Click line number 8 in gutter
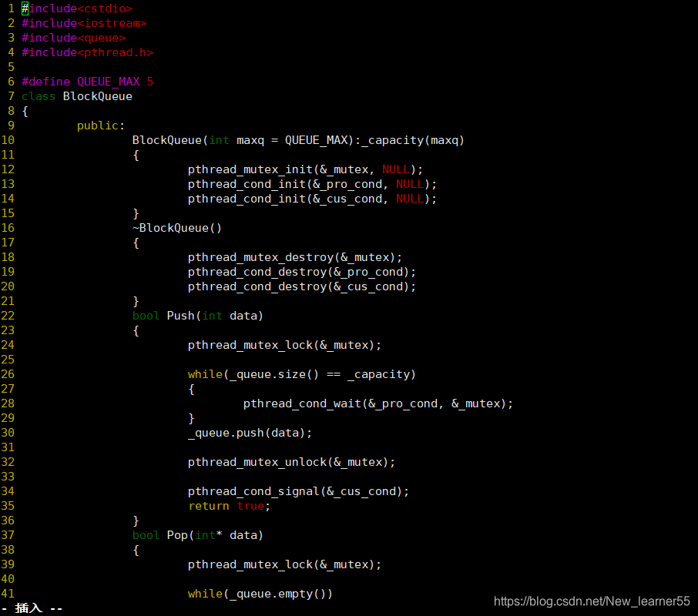The height and width of the screenshot is (616, 698). pos(11,111)
